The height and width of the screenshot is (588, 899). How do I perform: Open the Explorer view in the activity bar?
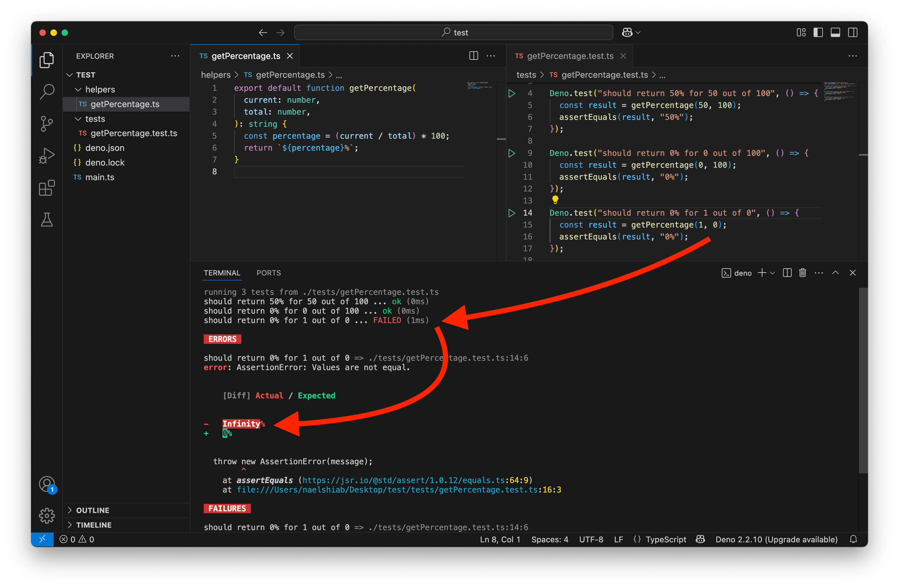(x=46, y=60)
